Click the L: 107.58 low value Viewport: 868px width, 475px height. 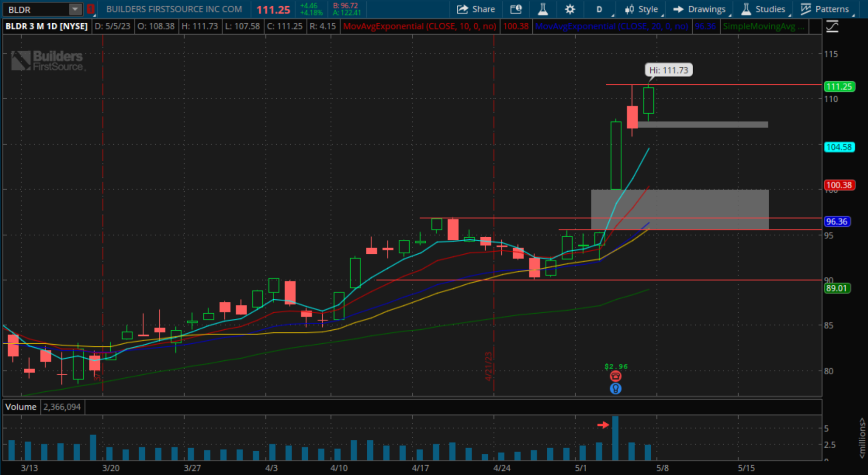pos(243,26)
